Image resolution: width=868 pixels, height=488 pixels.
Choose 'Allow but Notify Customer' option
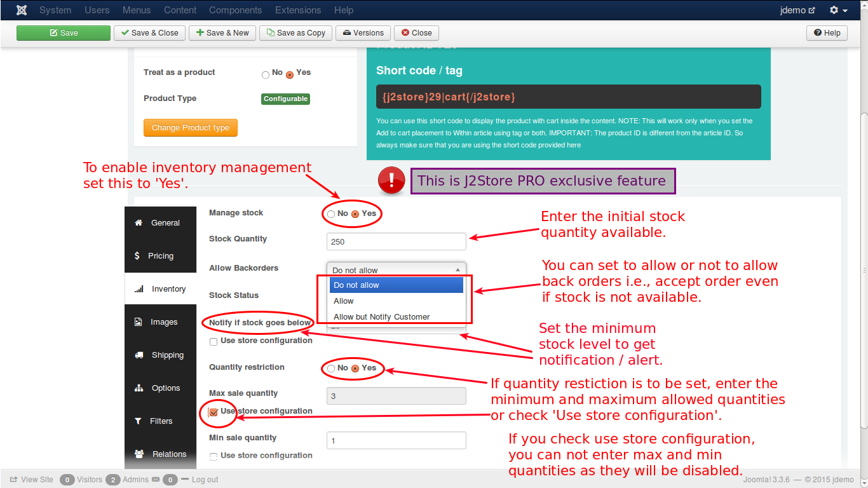point(381,316)
